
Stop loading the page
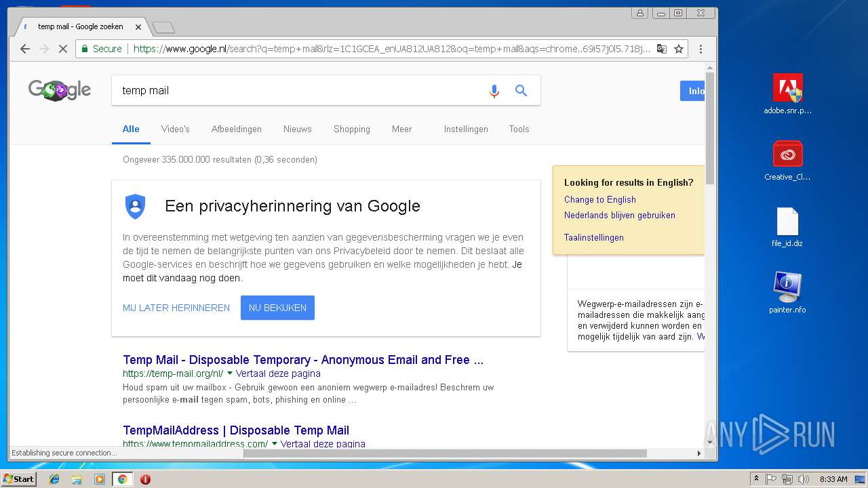[62, 49]
